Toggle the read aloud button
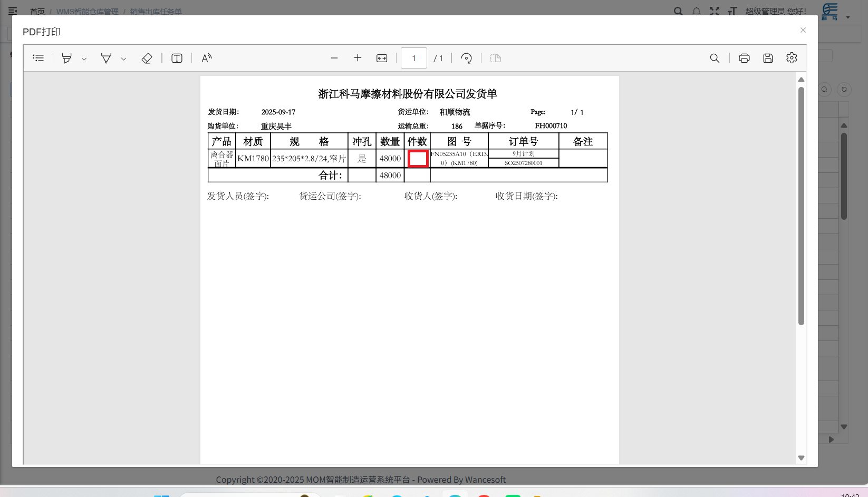Viewport: 868px width, 497px height. [207, 58]
